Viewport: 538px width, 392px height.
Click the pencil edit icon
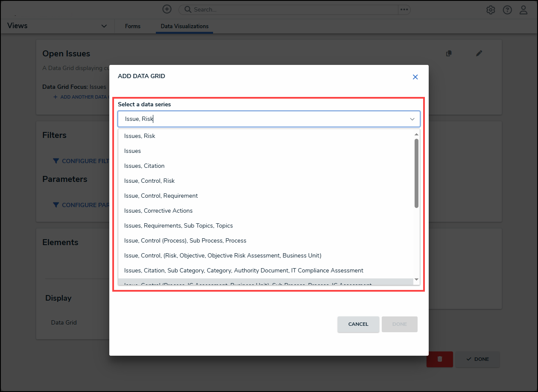coord(479,53)
